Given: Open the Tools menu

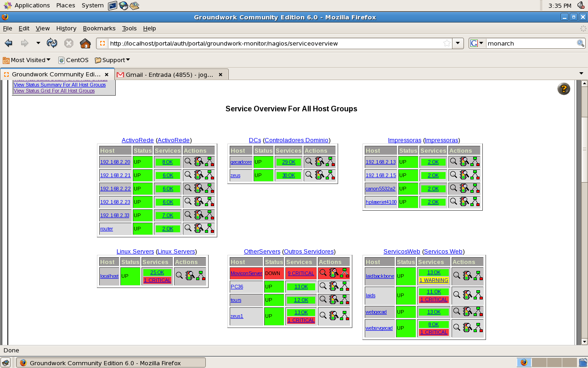Looking at the screenshot, I should pos(129,28).
